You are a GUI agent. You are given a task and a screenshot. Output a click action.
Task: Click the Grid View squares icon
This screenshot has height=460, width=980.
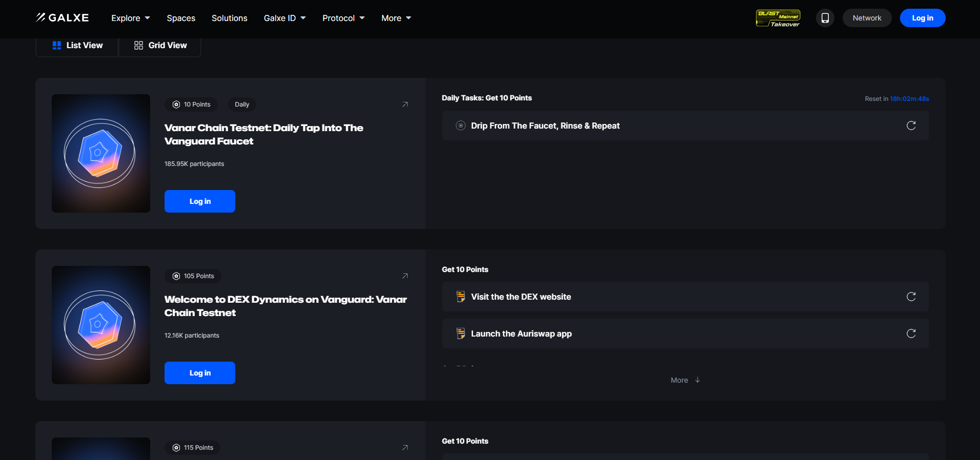[138, 46]
